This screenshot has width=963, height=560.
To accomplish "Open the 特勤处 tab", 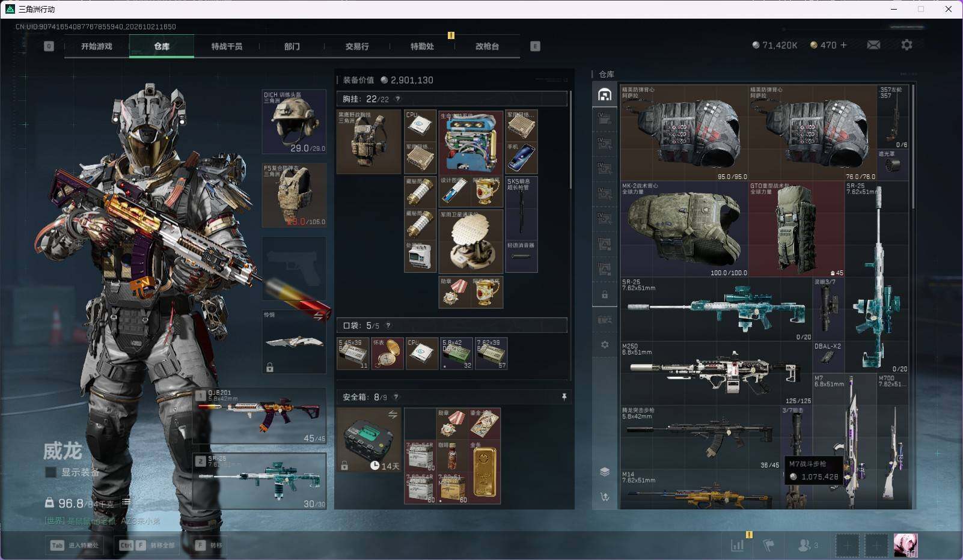I will click(422, 46).
